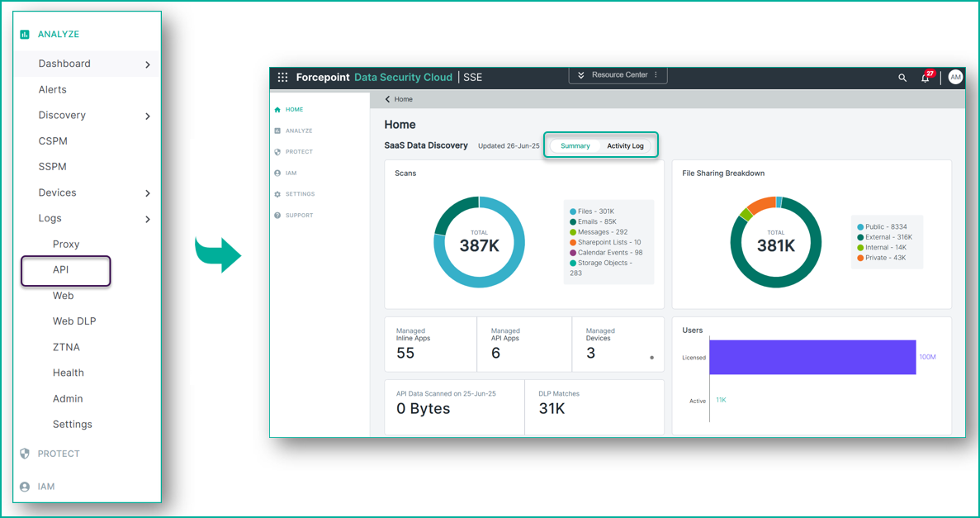The image size is (980, 518).
Task: Click the Home breadcrumb link
Action: pyautogui.click(x=403, y=99)
